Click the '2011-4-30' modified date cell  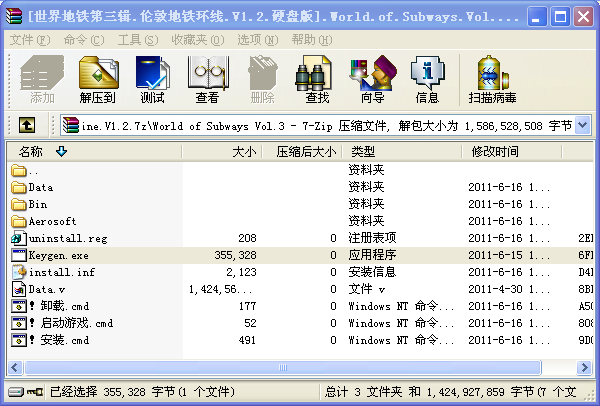[509, 289]
